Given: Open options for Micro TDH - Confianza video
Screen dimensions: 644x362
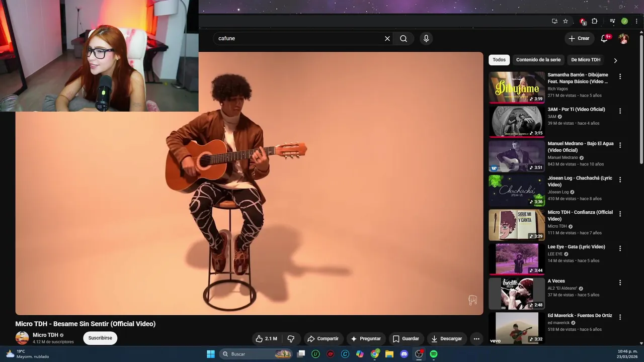Looking at the screenshot, I should click(x=620, y=214).
